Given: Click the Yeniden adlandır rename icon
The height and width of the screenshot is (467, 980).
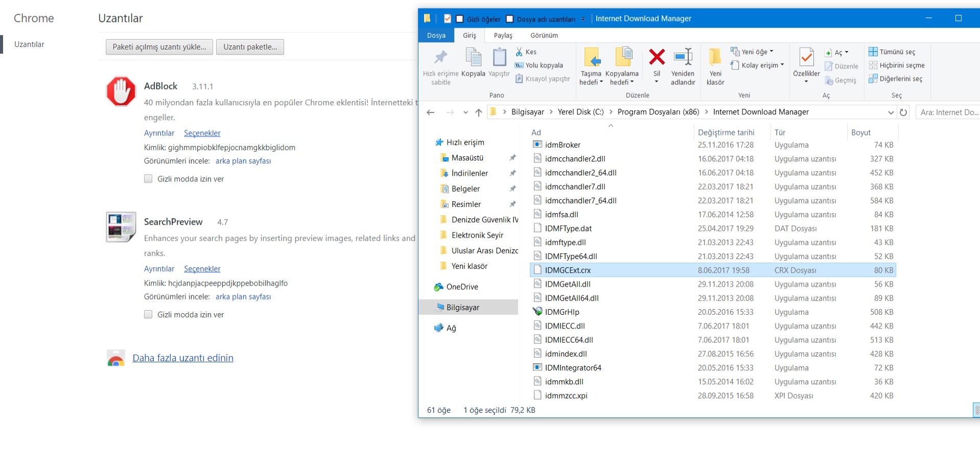Looking at the screenshot, I should 683,57.
